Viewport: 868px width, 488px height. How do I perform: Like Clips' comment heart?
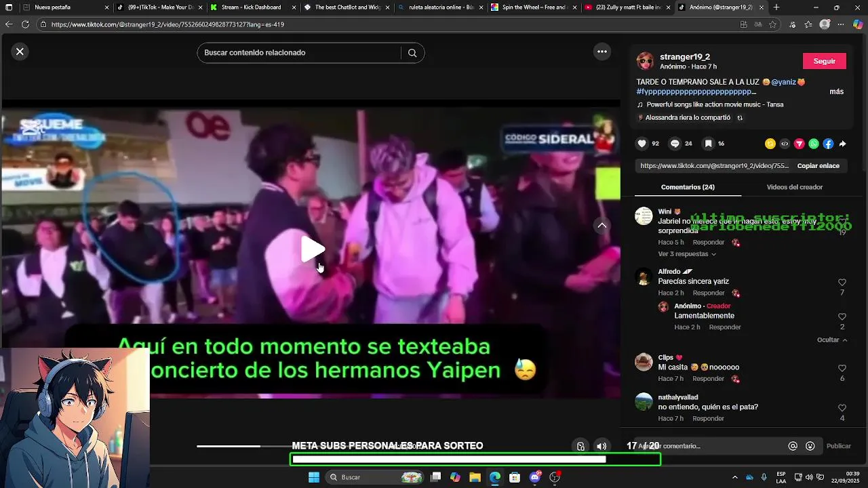(x=842, y=368)
